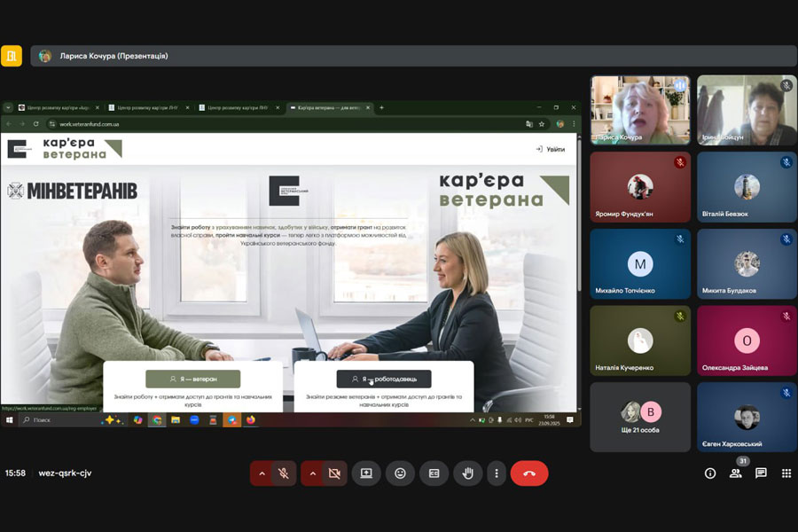Click the Лариса Кочура (Презентація) bar
This screenshot has height=532, width=798.
pos(413,56)
